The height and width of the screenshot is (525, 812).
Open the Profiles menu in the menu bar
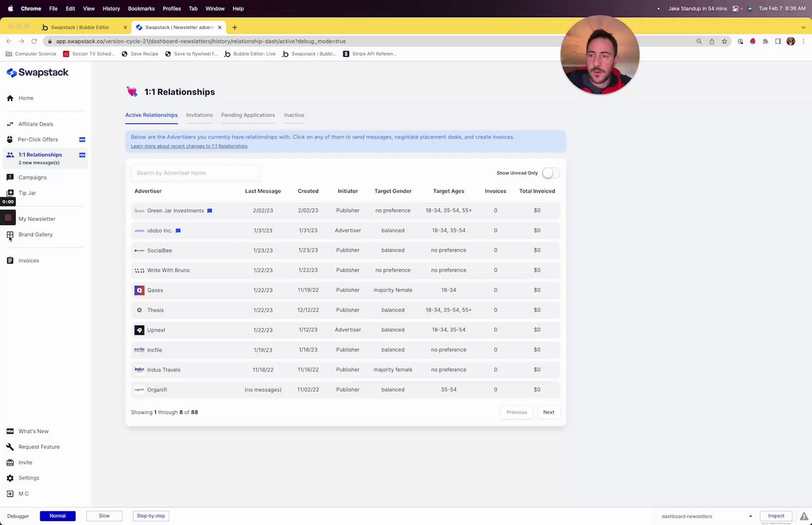pos(172,9)
